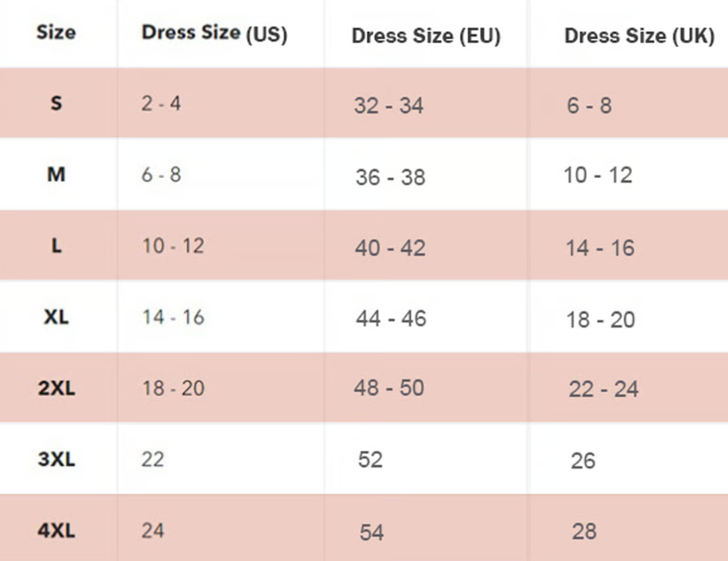This screenshot has width=728, height=561.
Task: Click the Dress Size (EU) header
Action: click(426, 36)
